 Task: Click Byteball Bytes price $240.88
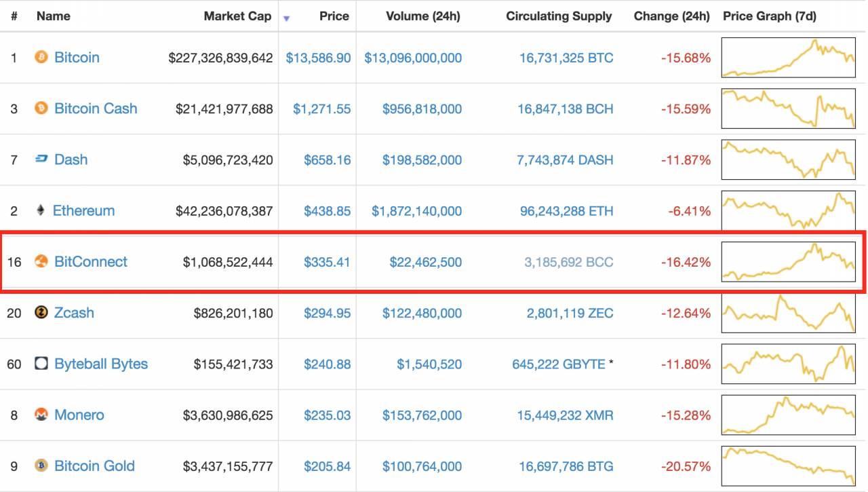(328, 364)
